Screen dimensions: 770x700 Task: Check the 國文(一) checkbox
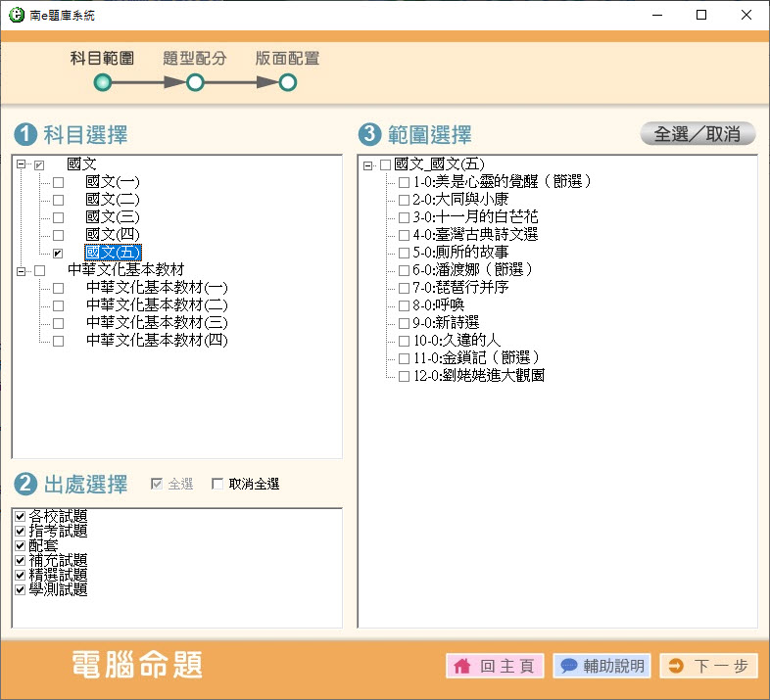(58, 182)
